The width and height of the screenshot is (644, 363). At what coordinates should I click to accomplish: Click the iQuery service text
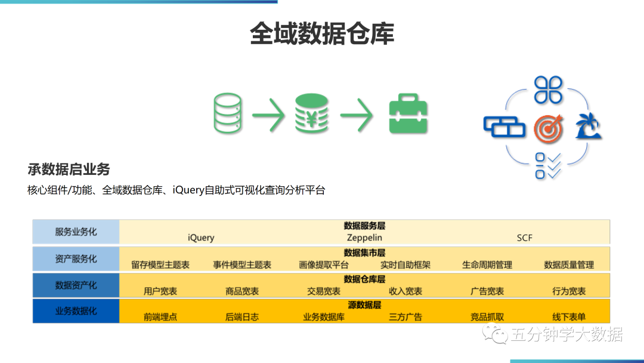tap(201, 238)
